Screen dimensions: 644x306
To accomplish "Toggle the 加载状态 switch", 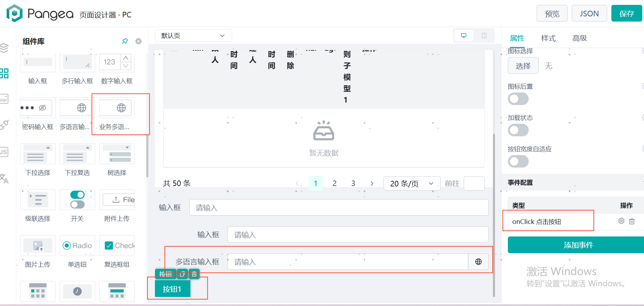I will [518, 130].
